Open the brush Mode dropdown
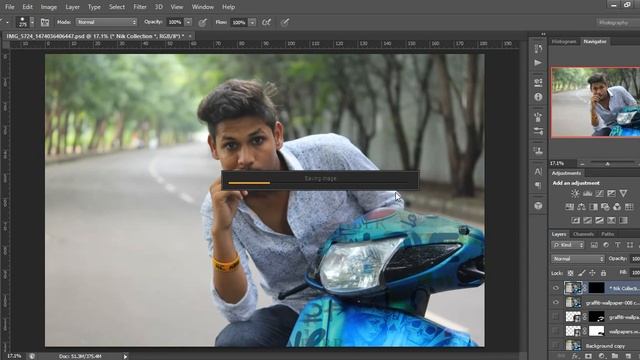Image resolution: width=640 pixels, height=360 pixels. 106,22
